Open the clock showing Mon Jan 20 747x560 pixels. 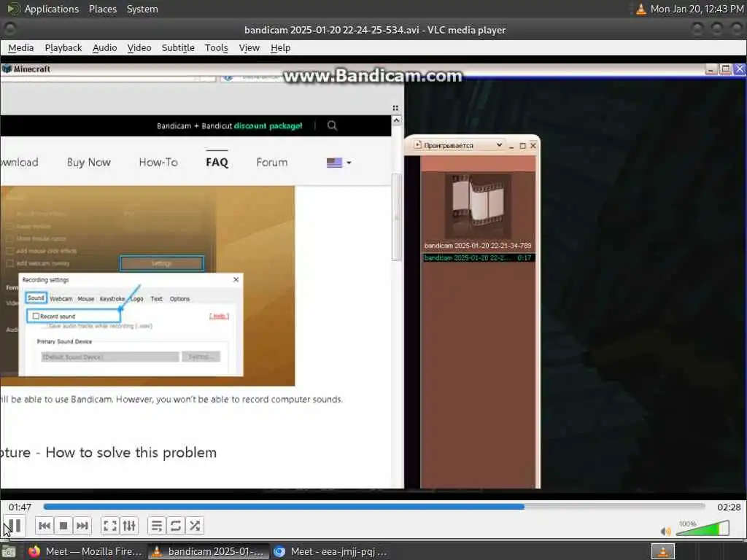697,9
